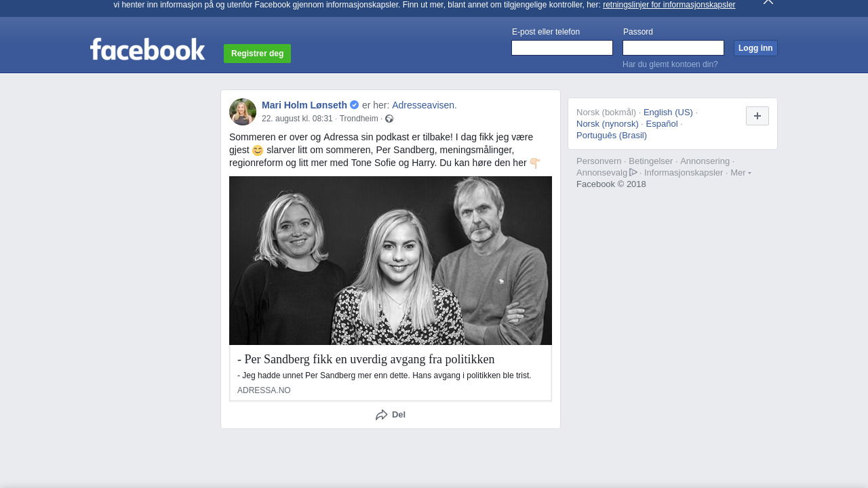Open the Adresseavisen page link
This screenshot has height=488, width=868.
pyautogui.click(x=424, y=105)
